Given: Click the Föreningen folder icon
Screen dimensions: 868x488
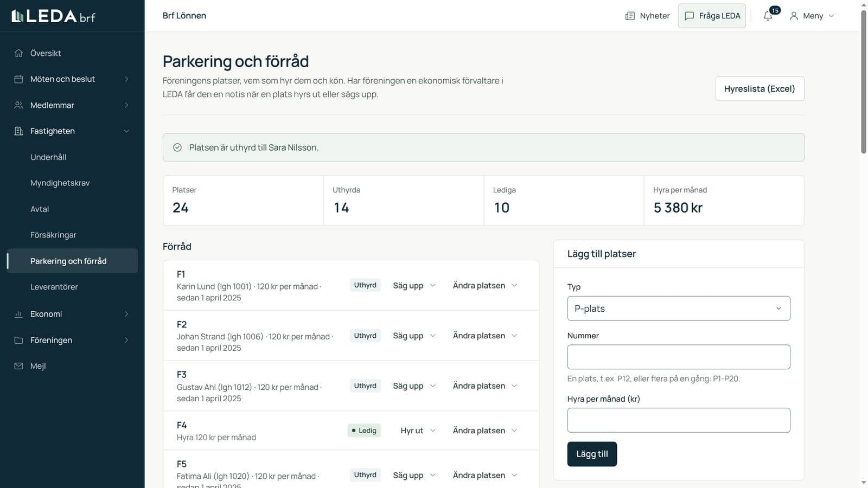Looking at the screenshot, I should click(18, 340).
